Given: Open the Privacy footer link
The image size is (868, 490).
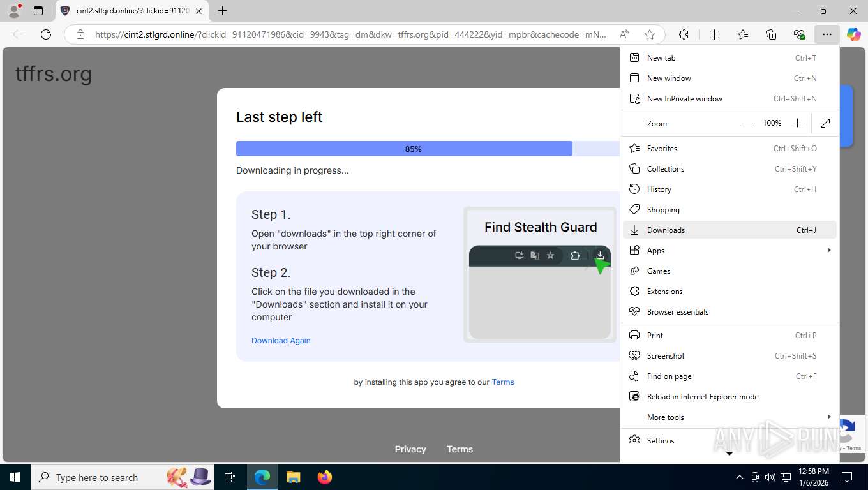Looking at the screenshot, I should click(x=410, y=449).
